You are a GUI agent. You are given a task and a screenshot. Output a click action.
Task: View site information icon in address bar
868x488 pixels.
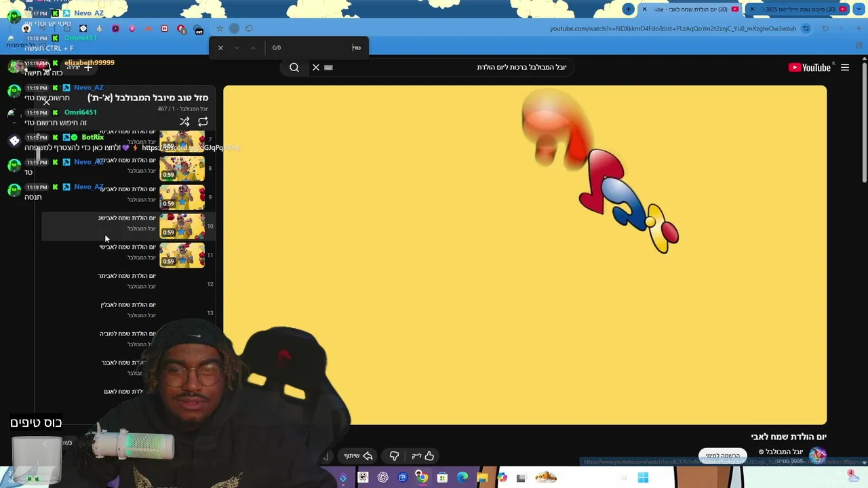point(806,28)
